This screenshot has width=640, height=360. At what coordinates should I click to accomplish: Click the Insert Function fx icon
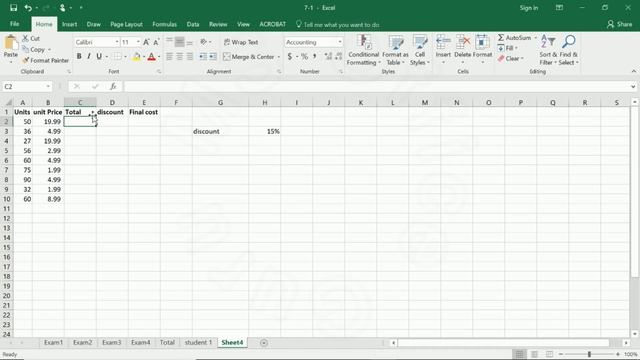tap(113, 86)
